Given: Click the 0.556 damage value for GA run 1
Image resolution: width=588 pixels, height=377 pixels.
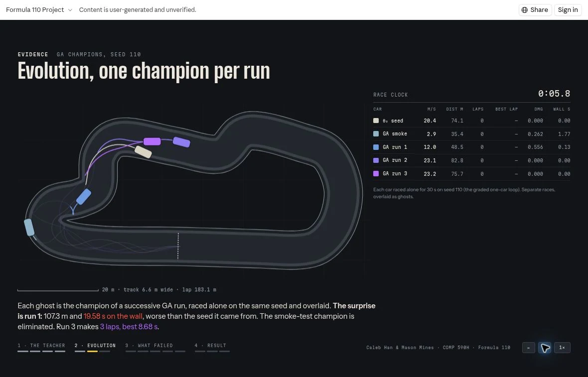Looking at the screenshot, I should pos(535,147).
